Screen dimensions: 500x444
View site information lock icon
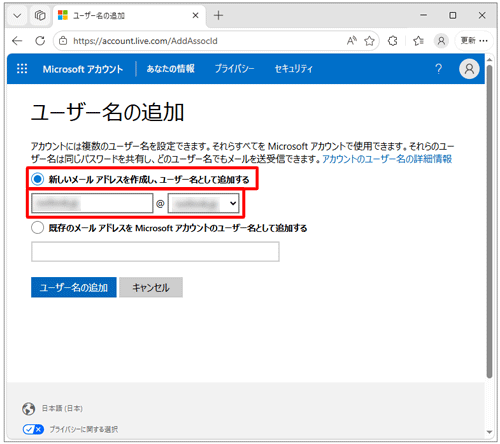(63, 41)
